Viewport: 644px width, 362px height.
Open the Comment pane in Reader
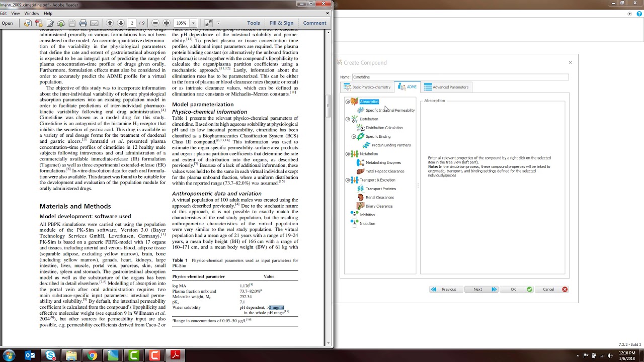point(314,23)
